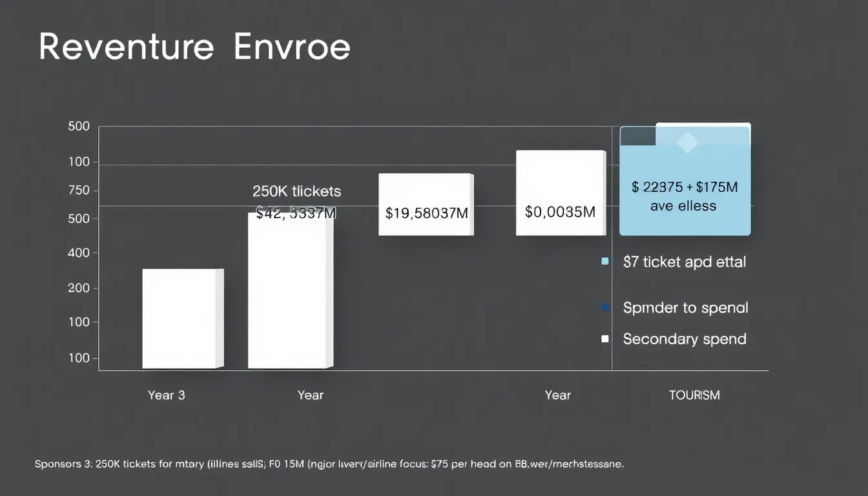
Task: Select the "$19,58037M" data label
Action: [426, 212]
